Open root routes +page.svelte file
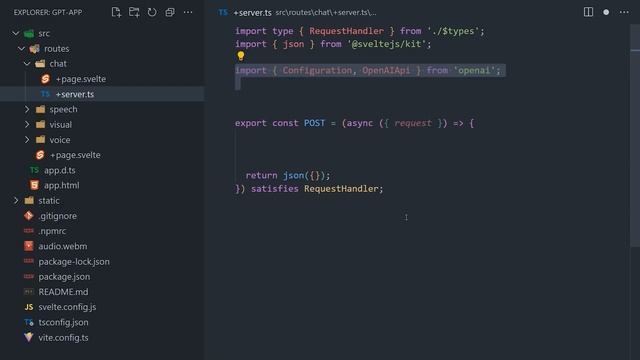640x360 pixels. [x=75, y=155]
